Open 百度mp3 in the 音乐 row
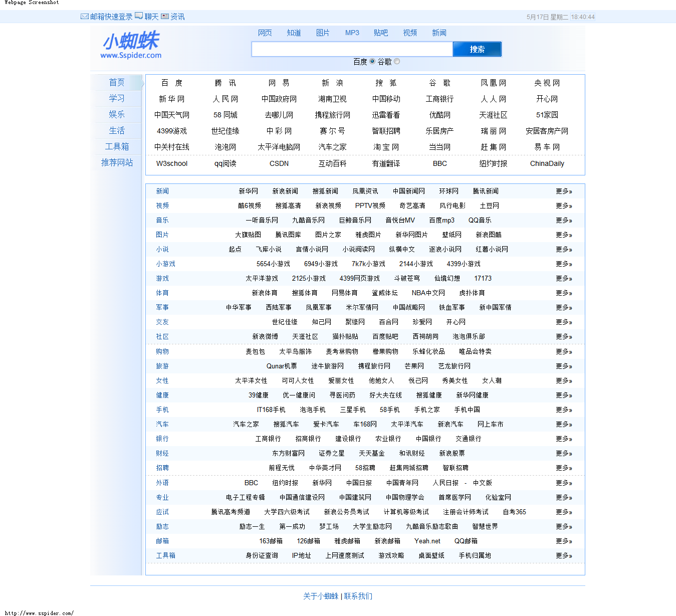676x616 pixels. click(x=442, y=221)
